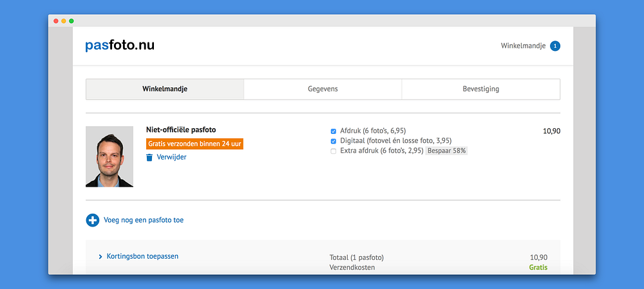The height and width of the screenshot is (289, 644).
Task: Uncheck the Afdruk 6 foto's checkbox
Action: (x=334, y=131)
